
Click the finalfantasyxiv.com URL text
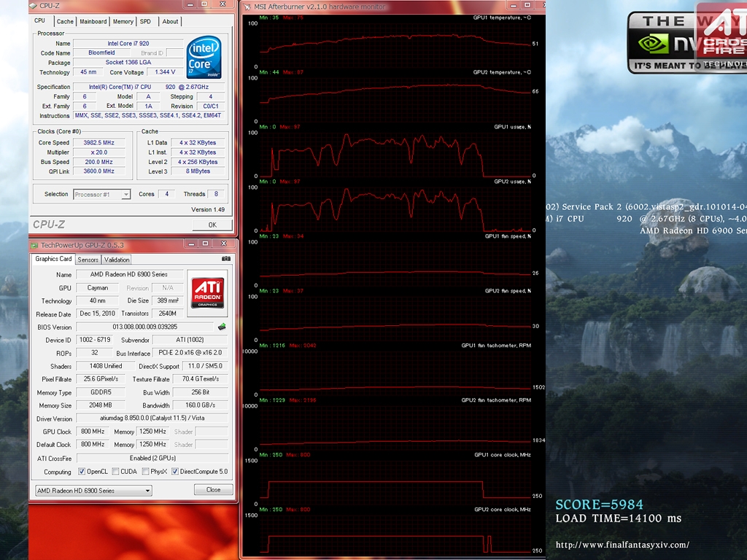[622, 544]
